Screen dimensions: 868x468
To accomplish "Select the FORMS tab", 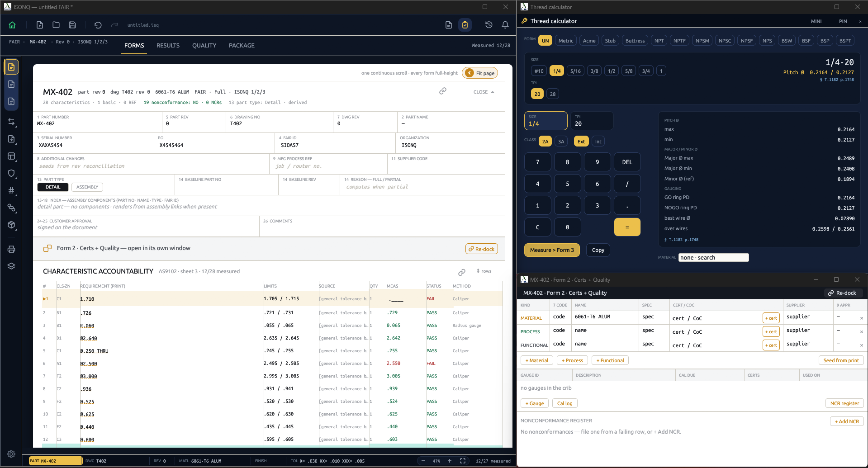I will pyautogui.click(x=134, y=46).
